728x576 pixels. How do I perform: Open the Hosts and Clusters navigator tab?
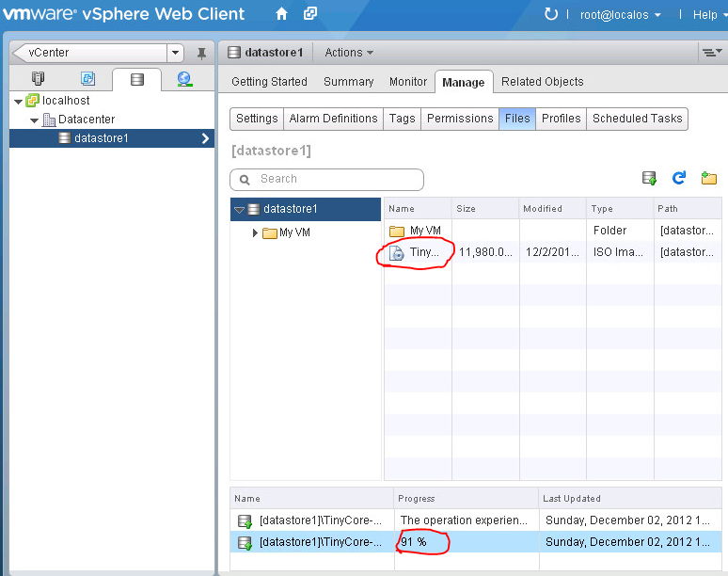38,79
